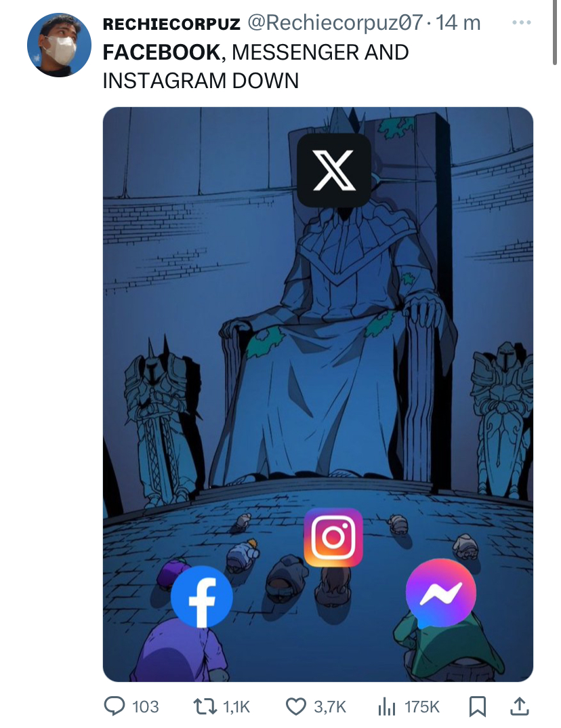
Task: Open the RECHIECORPUZ display name
Action: [x=171, y=24]
